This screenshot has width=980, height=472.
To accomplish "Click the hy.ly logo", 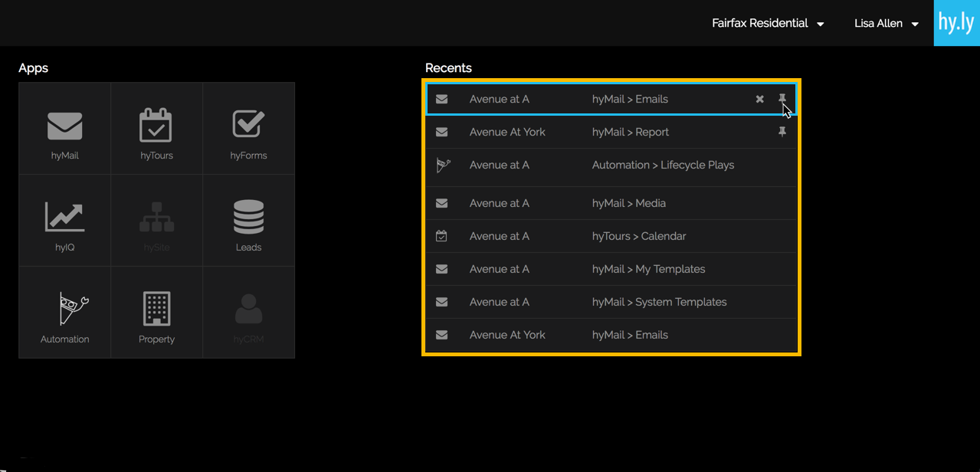I will coord(956,23).
